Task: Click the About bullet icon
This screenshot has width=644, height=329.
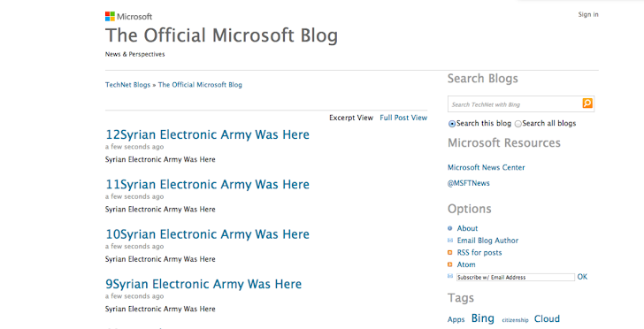Action: click(449, 228)
